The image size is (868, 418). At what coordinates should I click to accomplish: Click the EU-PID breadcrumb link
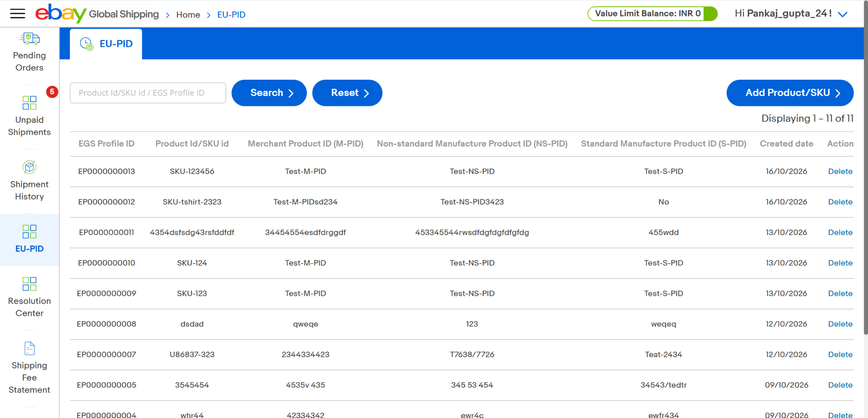(x=231, y=15)
